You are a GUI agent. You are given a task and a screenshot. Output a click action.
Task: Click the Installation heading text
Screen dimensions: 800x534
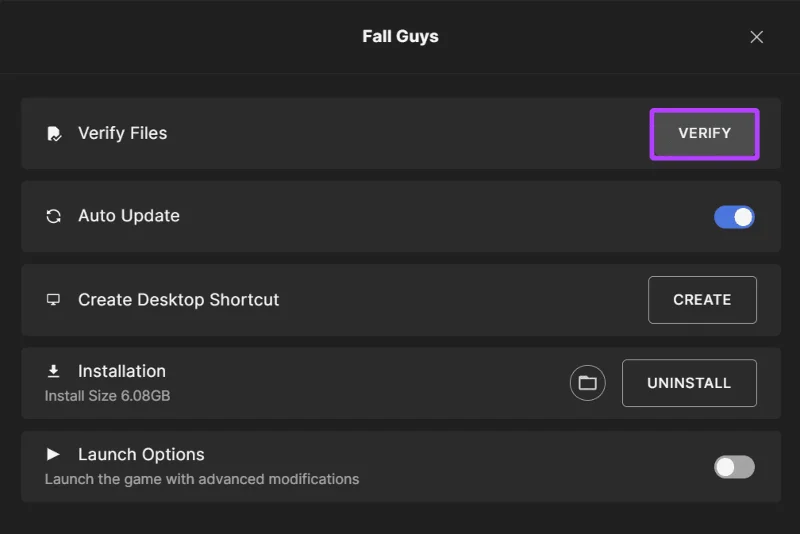[122, 371]
